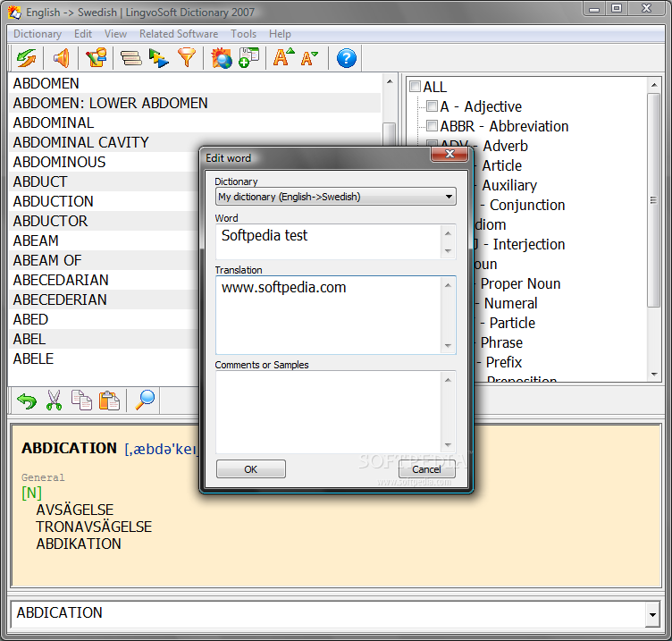Viewport: 672px width, 641px height.
Task: Click word list scrollbar up arrow
Action: [x=390, y=81]
